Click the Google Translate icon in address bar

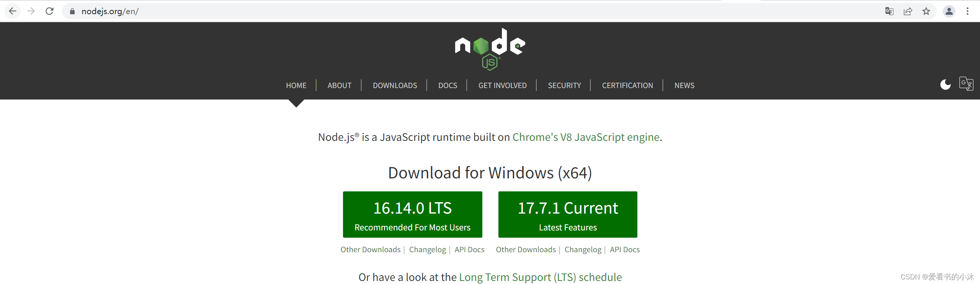(x=889, y=11)
